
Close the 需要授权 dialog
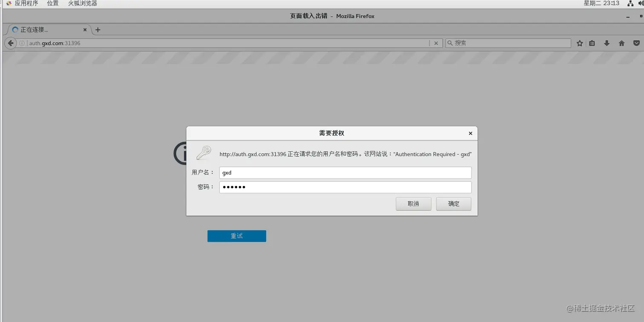click(470, 133)
